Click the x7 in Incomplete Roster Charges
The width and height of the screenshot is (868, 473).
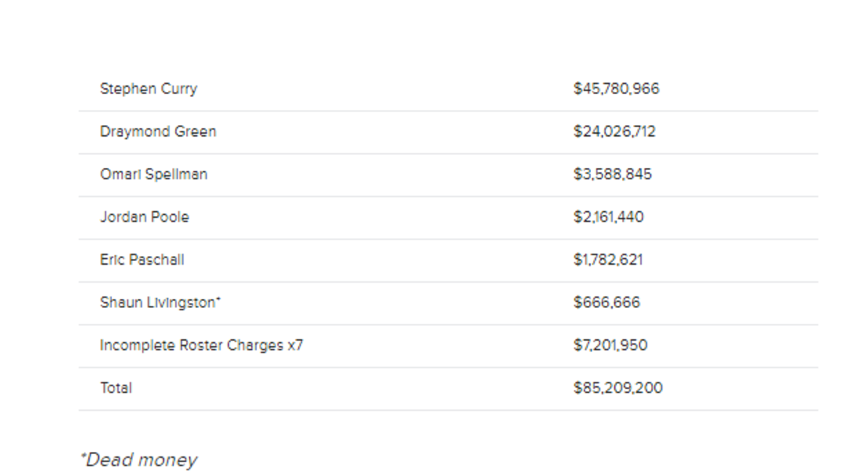pos(295,346)
